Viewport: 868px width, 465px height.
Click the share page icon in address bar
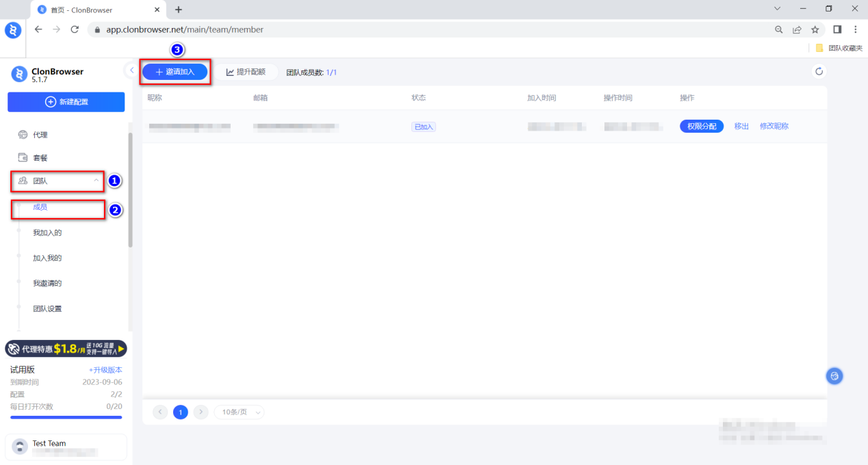(797, 29)
